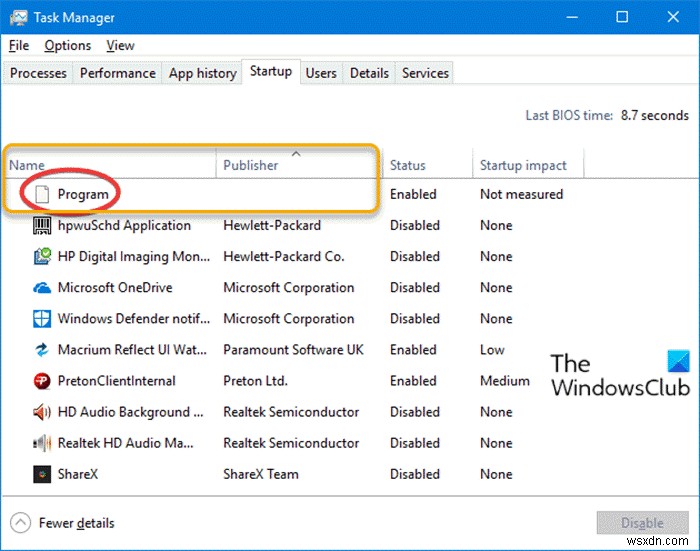Click the Hewlett-Packard Co. publisher cell

284,257
